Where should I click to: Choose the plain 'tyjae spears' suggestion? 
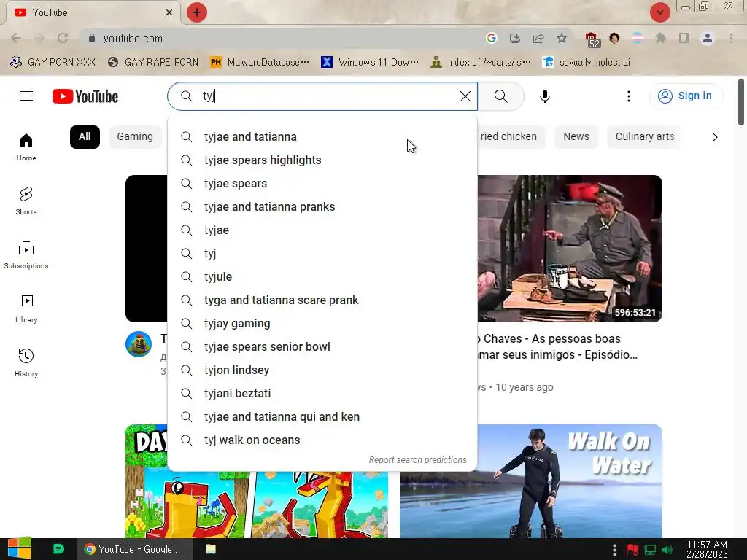tap(322, 183)
